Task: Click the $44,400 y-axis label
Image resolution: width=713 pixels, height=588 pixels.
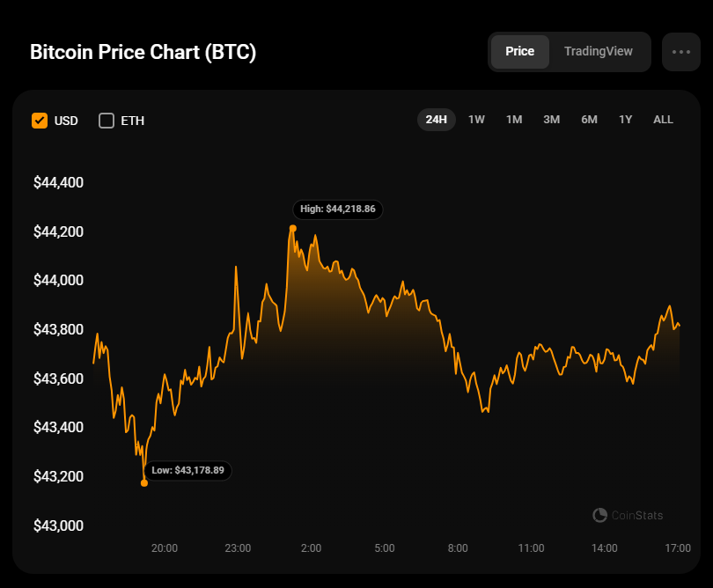Action: point(58,183)
